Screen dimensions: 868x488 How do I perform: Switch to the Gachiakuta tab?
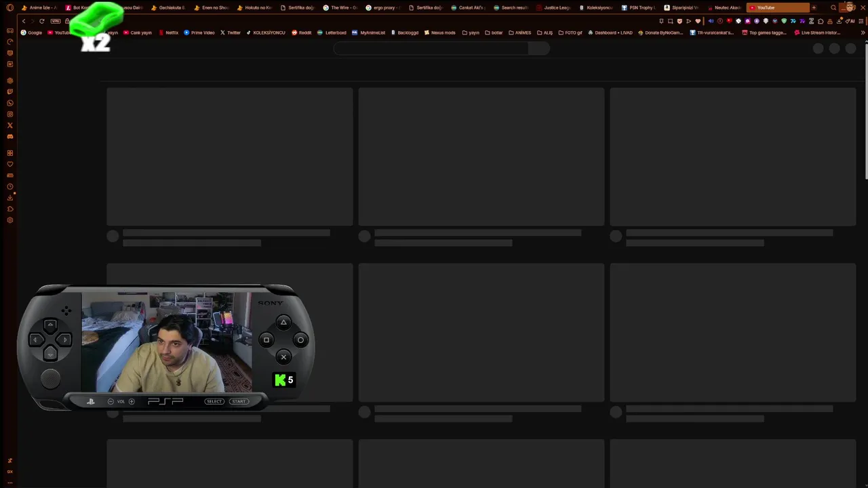[168, 7]
